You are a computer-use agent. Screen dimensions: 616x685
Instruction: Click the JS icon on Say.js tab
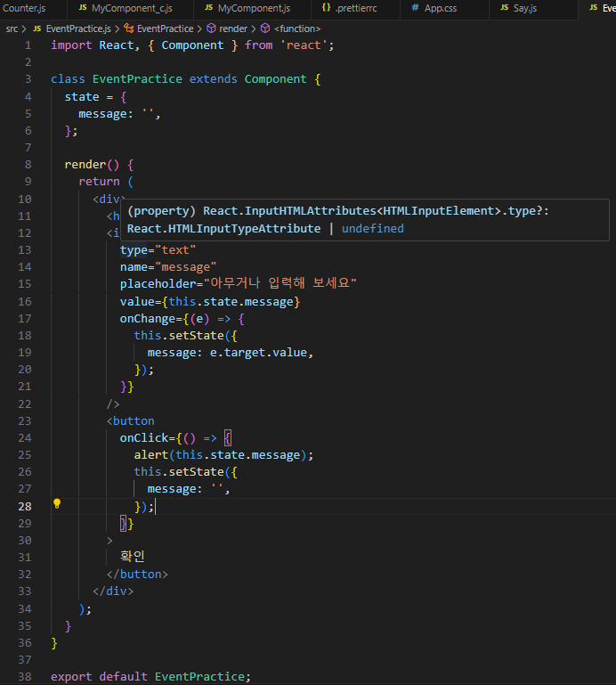[504, 7]
